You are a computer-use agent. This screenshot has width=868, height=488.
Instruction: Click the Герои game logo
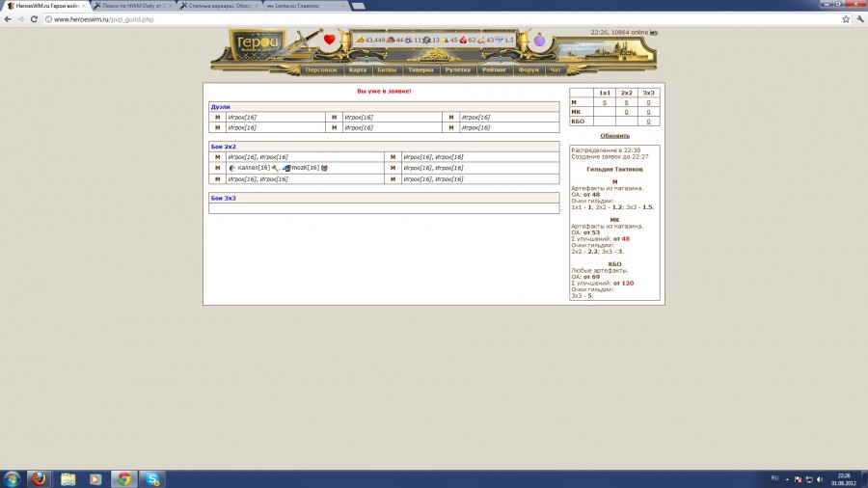pos(258,44)
